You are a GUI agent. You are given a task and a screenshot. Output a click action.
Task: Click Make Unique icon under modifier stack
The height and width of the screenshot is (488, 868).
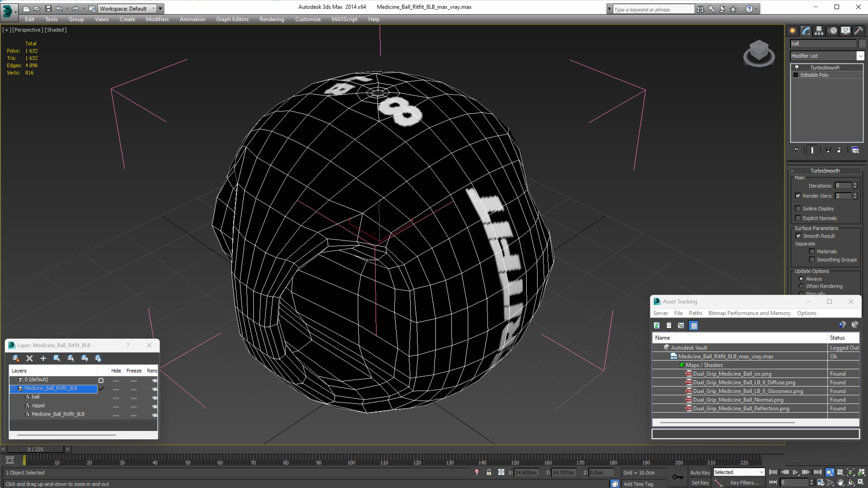click(x=828, y=150)
